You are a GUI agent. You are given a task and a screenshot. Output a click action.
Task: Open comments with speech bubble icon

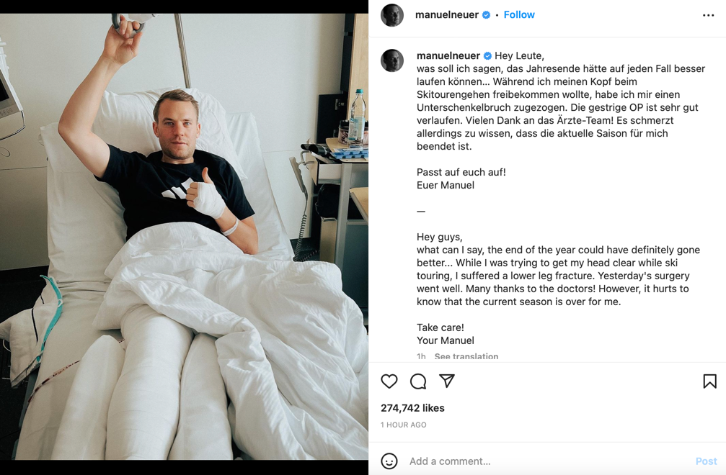pos(418,381)
